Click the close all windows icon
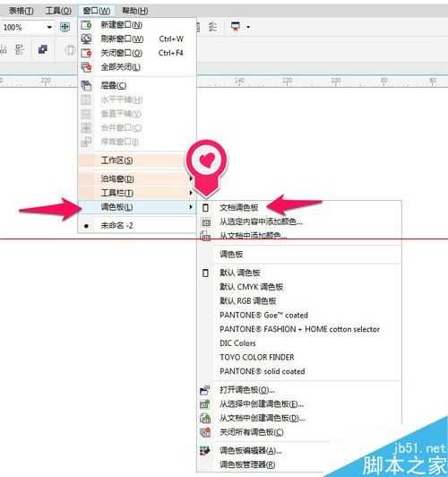Screen dimensions: 448x477 click(86, 67)
